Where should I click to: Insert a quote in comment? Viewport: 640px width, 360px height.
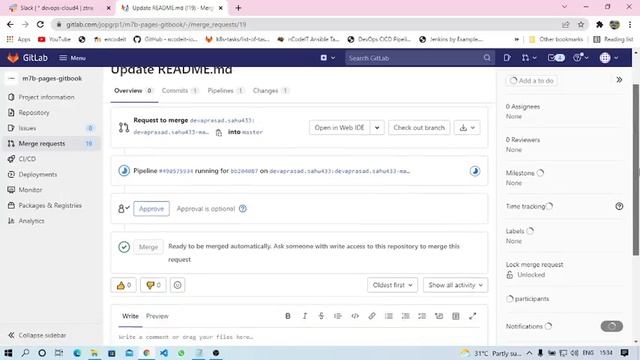tap(338, 316)
